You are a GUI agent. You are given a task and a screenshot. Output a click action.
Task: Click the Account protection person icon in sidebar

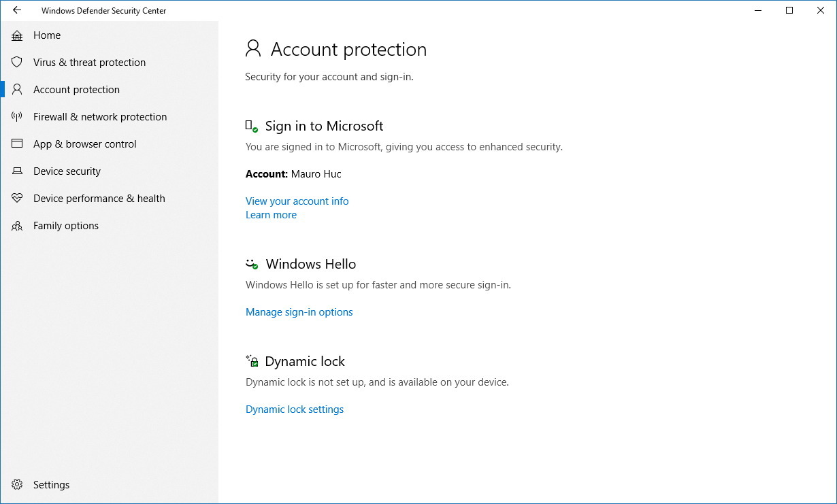click(x=17, y=90)
